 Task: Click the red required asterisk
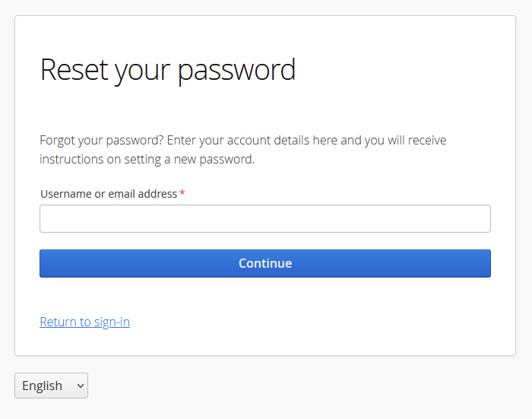(182, 194)
